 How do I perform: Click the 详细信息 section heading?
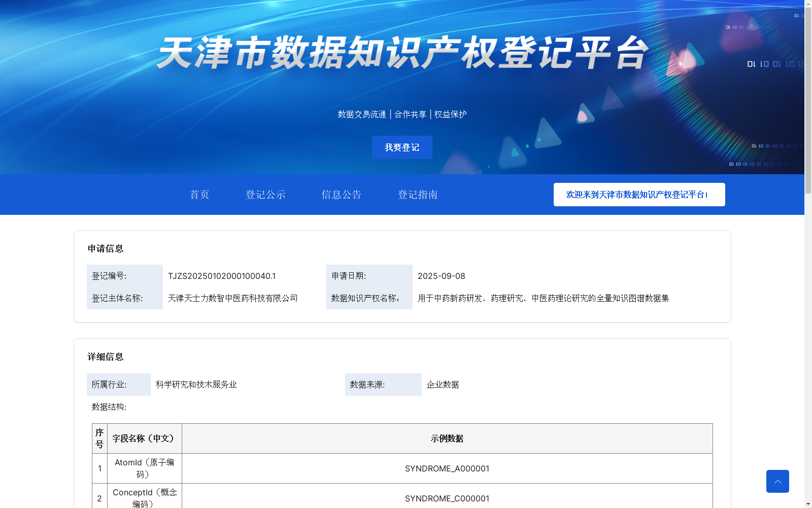(x=106, y=357)
